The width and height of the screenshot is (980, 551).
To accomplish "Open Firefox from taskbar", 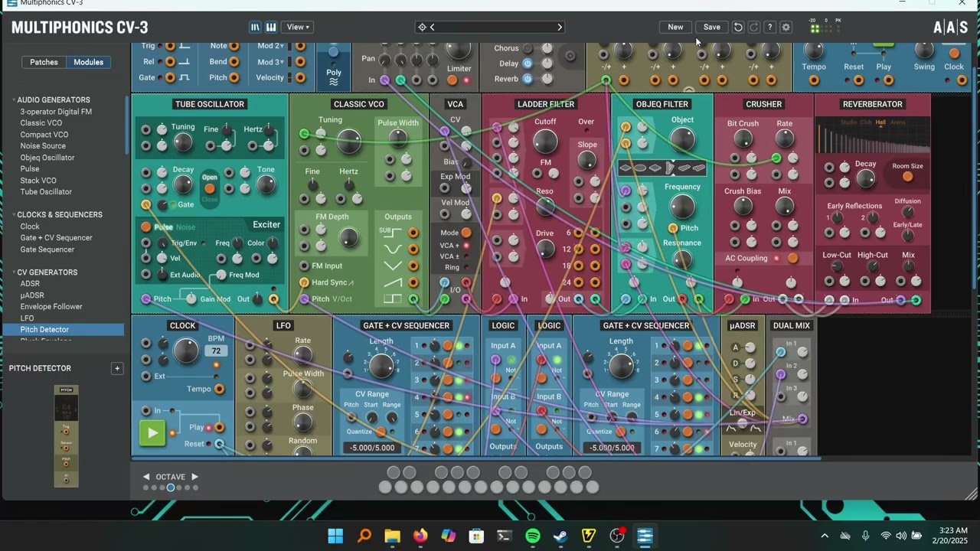I will 420,536.
